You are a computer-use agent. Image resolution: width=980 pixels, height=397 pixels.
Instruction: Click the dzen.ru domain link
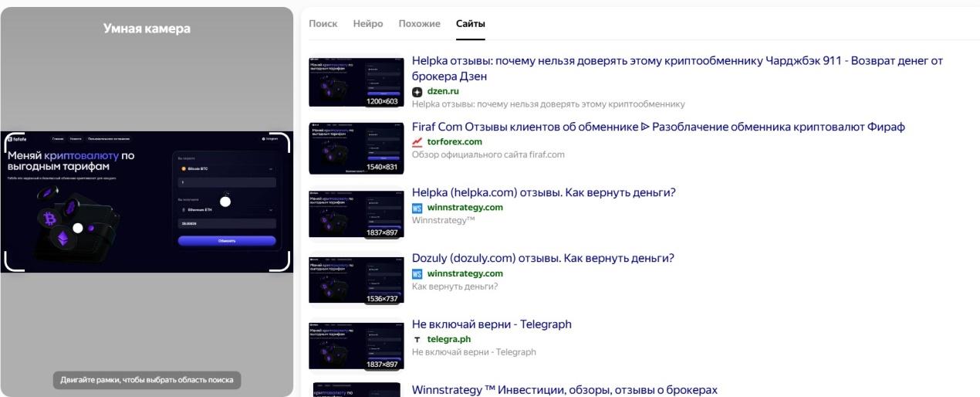pos(443,92)
